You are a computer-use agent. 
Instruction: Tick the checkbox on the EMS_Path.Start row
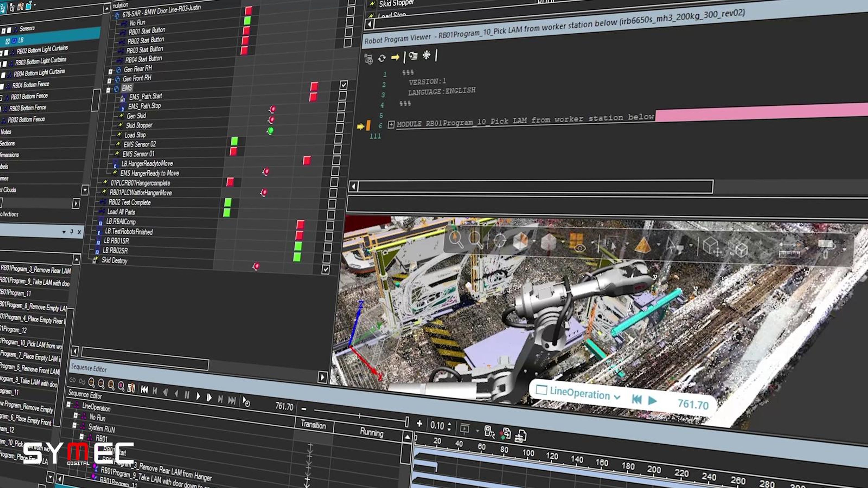coord(342,96)
